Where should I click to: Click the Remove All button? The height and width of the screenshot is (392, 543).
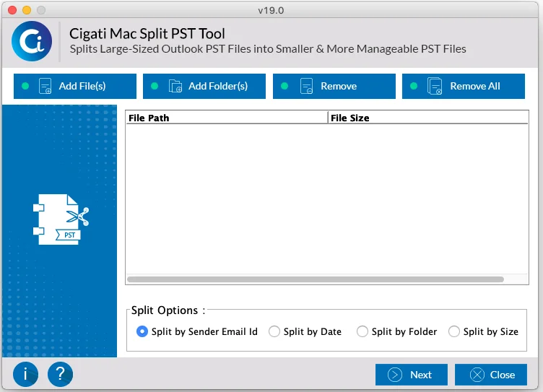coord(464,86)
